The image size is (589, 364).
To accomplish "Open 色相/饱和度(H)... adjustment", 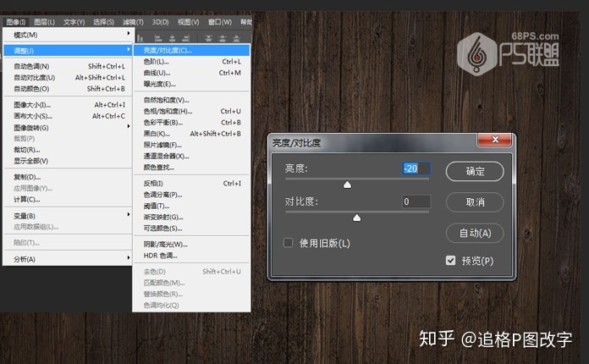I will pyautogui.click(x=191, y=111).
